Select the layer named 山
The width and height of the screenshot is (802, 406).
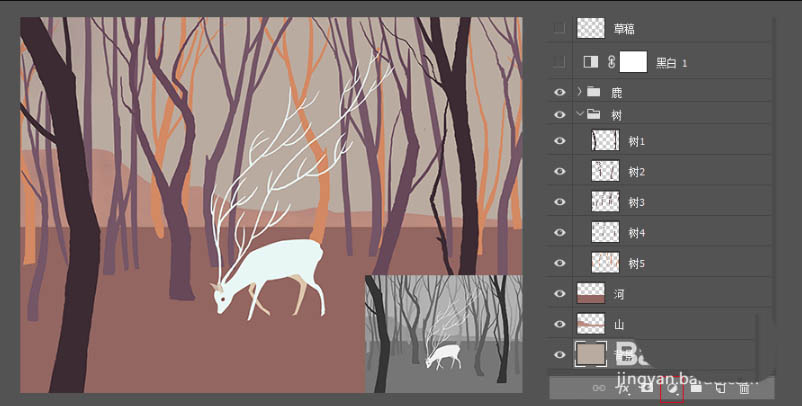[x=619, y=325]
